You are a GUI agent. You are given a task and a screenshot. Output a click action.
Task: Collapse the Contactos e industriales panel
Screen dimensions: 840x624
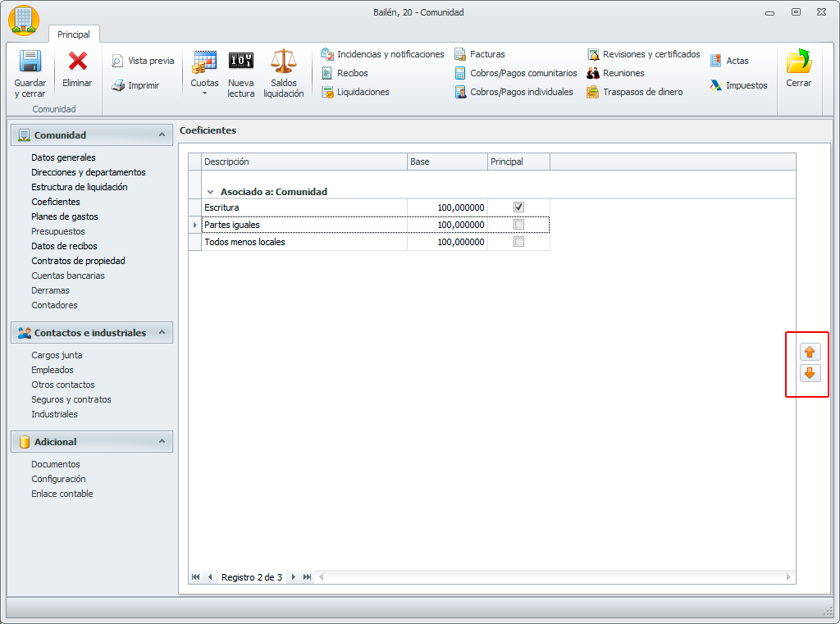pos(162,332)
